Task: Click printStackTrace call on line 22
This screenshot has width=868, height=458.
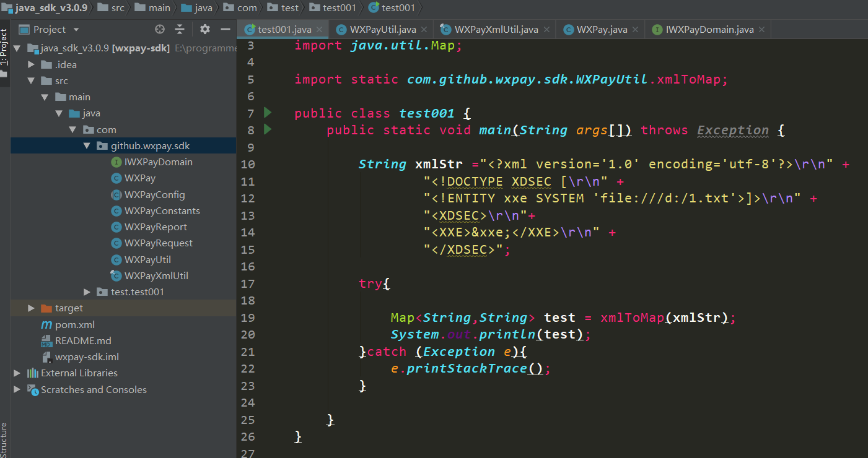Action: (466, 368)
